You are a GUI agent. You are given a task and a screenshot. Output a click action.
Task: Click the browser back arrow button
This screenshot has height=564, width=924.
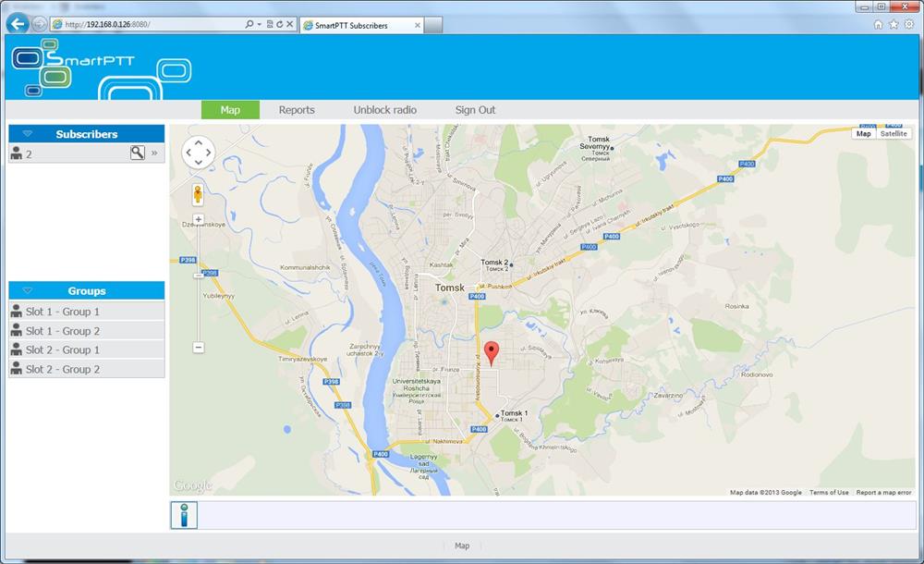point(17,24)
